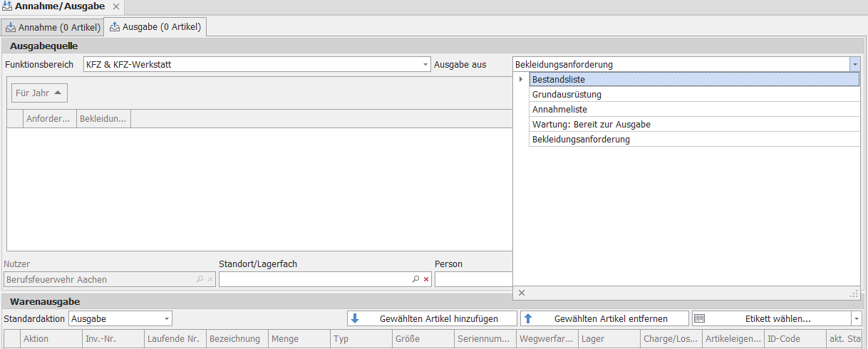Clear Standort/Lagerfach with the red X icon

pos(426,280)
